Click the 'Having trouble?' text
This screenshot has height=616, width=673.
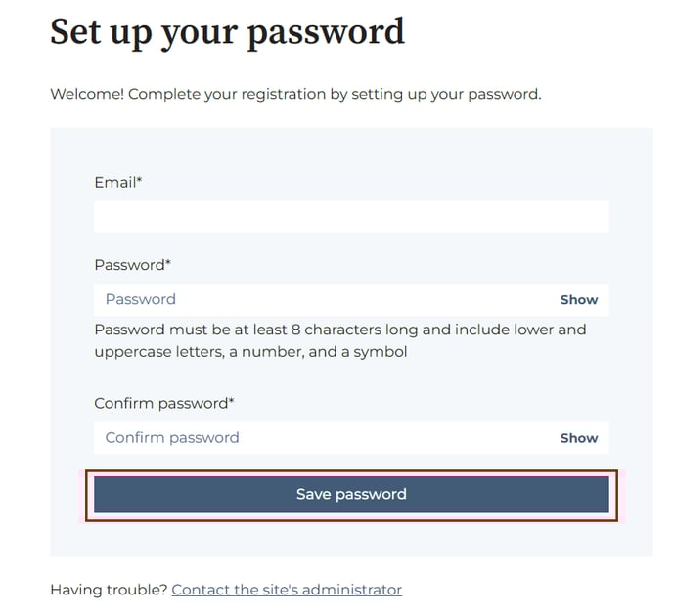tap(109, 590)
